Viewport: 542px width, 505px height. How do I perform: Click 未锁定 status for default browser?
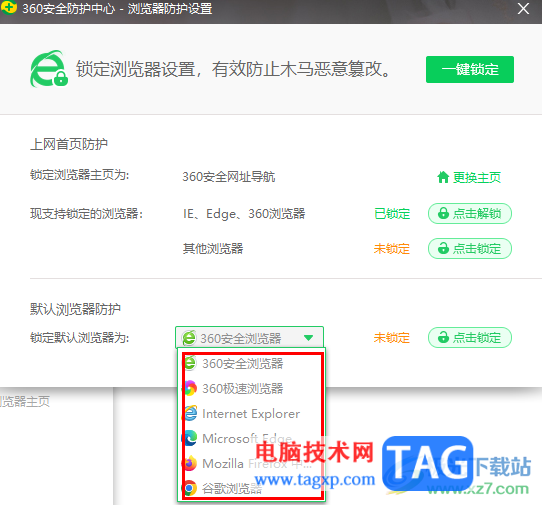(392, 338)
